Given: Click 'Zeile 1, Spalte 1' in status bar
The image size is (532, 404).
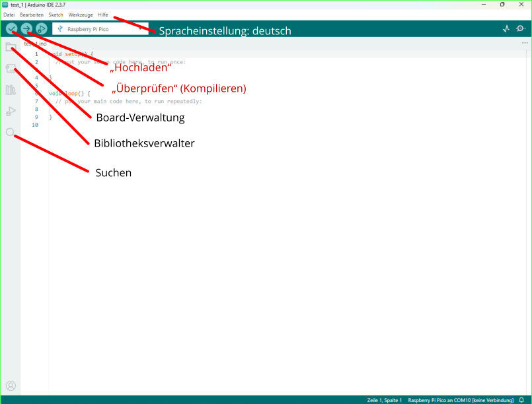Looking at the screenshot, I should pyautogui.click(x=384, y=400).
